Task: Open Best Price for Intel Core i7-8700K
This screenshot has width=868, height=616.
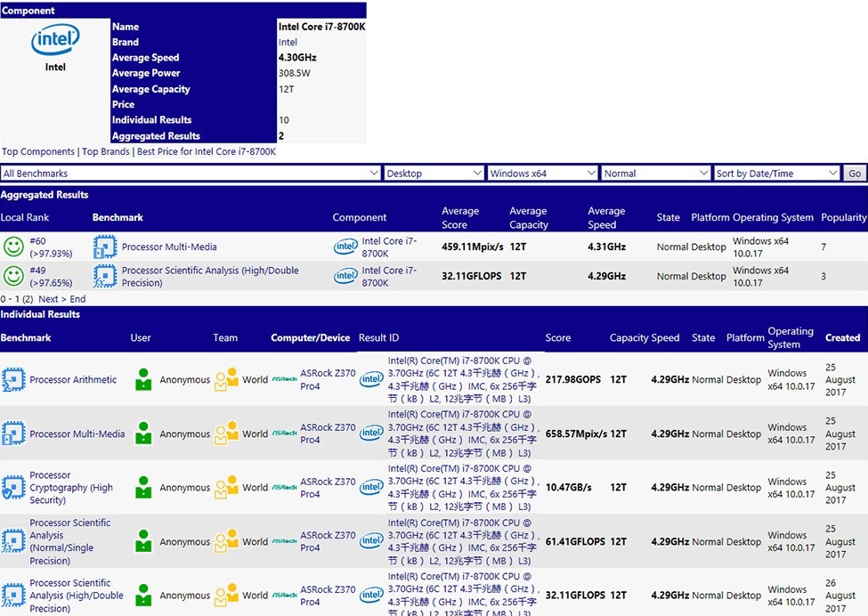Action: click(x=207, y=151)
